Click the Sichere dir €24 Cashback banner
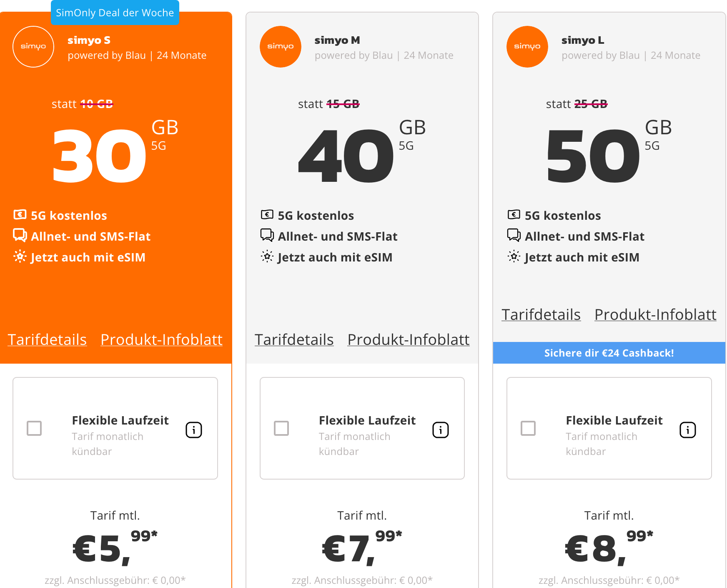727x588 pixels. tap(609, 353)
